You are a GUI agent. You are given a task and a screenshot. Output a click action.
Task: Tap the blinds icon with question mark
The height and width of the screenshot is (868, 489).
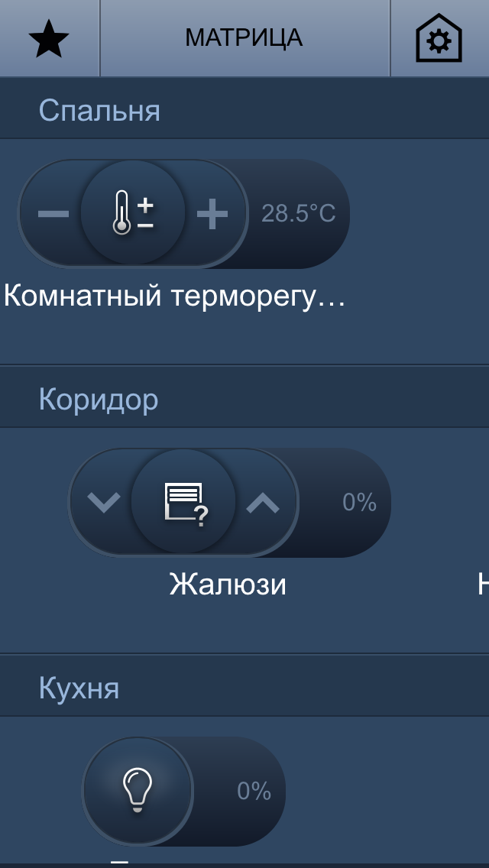click(x=183, y=501)
